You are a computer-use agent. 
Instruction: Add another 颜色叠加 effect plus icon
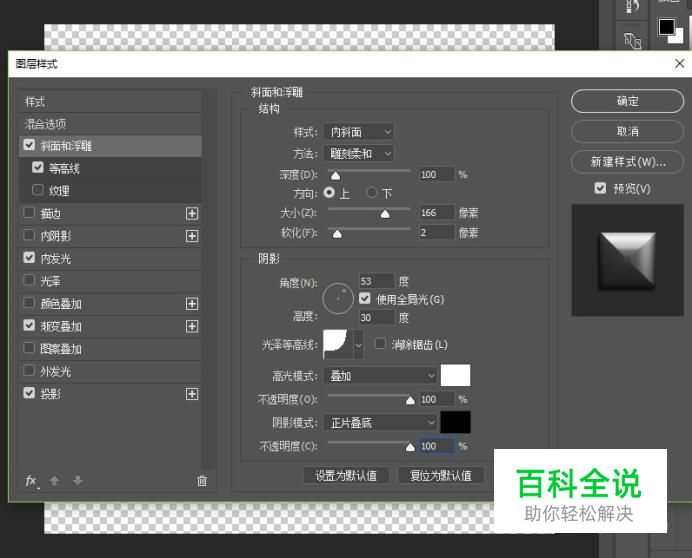click(x=192, y=304)
